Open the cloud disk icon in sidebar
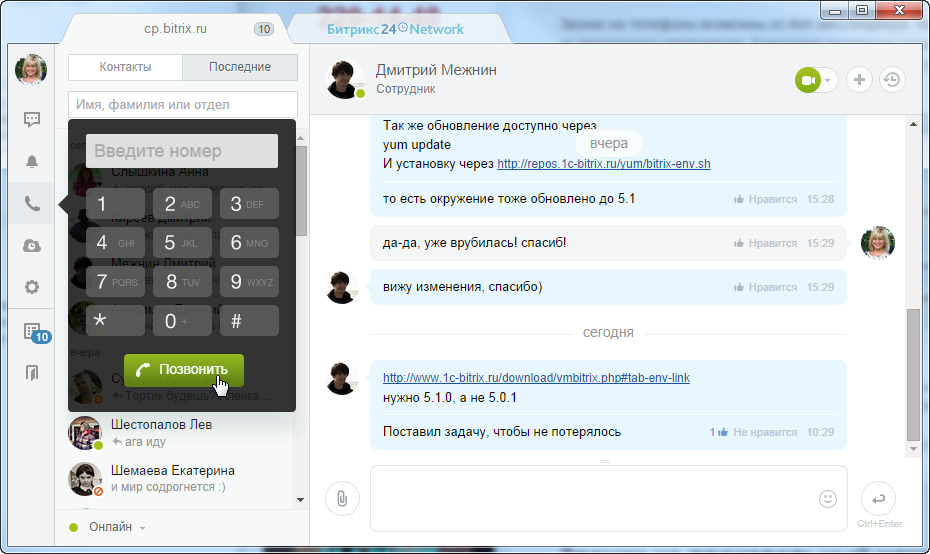 coord(32,246)
